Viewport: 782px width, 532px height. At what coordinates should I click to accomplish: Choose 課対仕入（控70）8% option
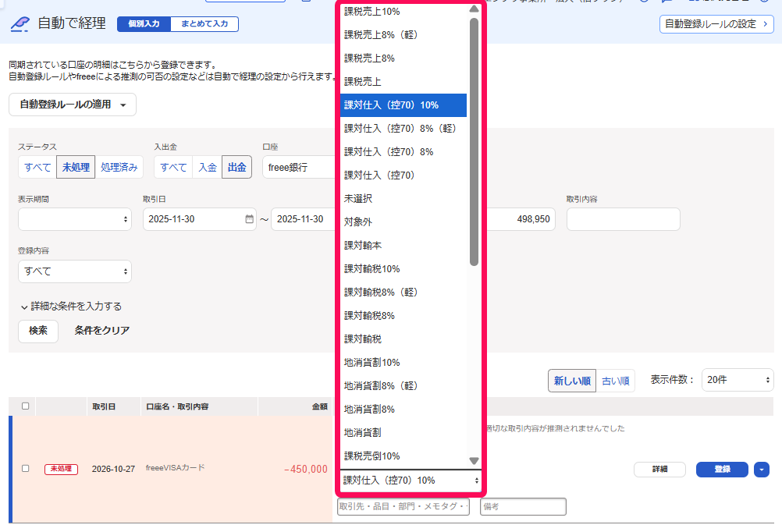pos(403,152)
